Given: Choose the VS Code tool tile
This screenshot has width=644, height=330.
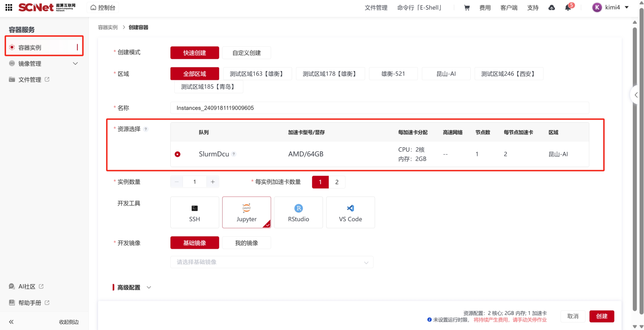Looking at the screenshot, I should 350,212.
